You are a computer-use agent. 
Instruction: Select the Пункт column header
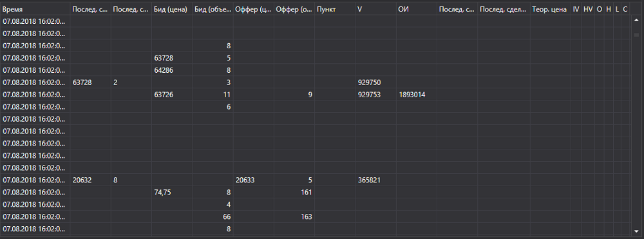point(335,9)
